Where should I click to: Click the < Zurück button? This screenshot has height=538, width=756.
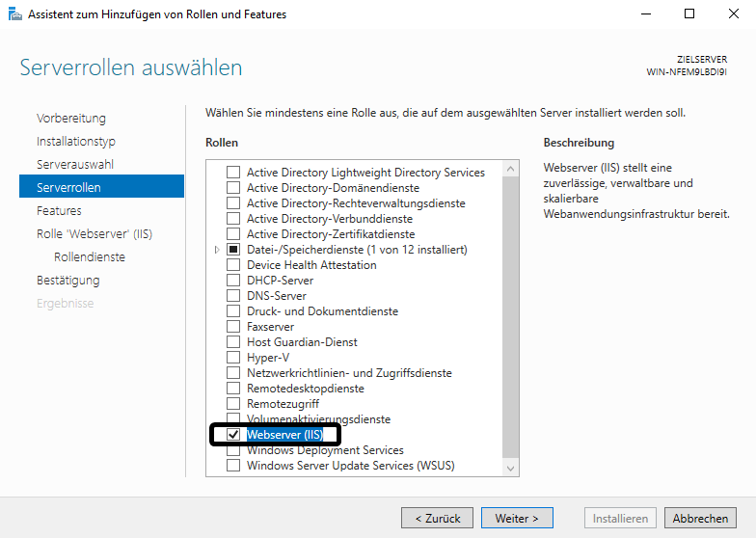(x=438, y=519)
